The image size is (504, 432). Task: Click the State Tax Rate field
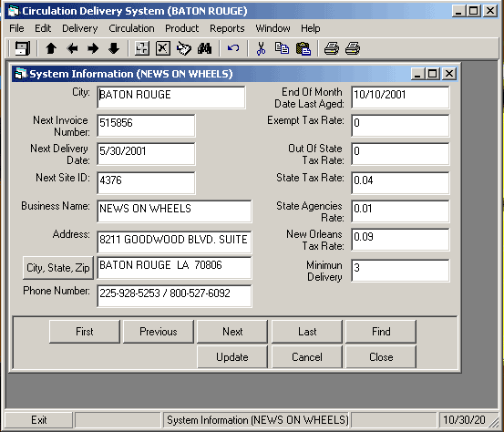point(400,183)
